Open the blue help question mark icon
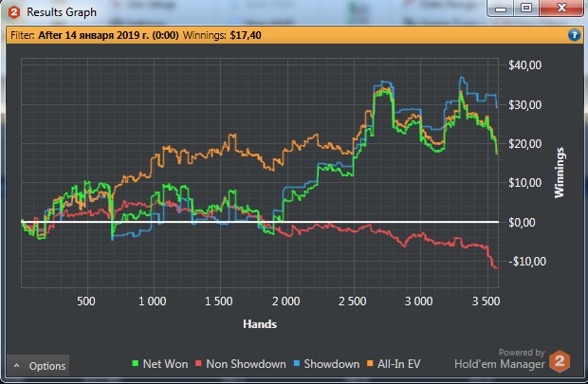588x384 pixels. [574, 35]
